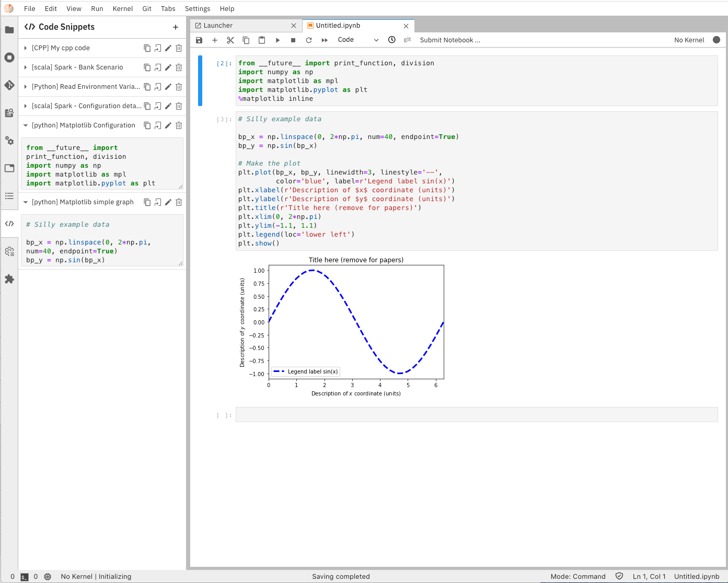Restart the kernel icon
This screenshot has width=728, height=583.
309,40
